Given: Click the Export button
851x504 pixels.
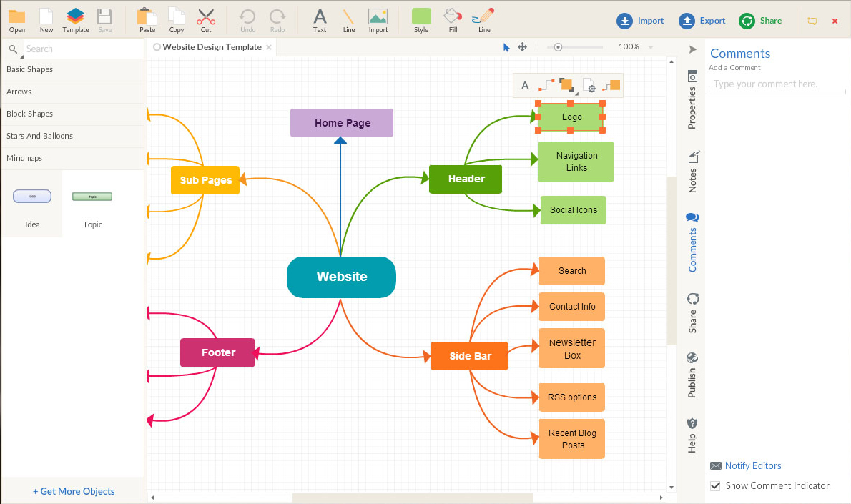Looking at the screenshot, I should tap(702, 21).
